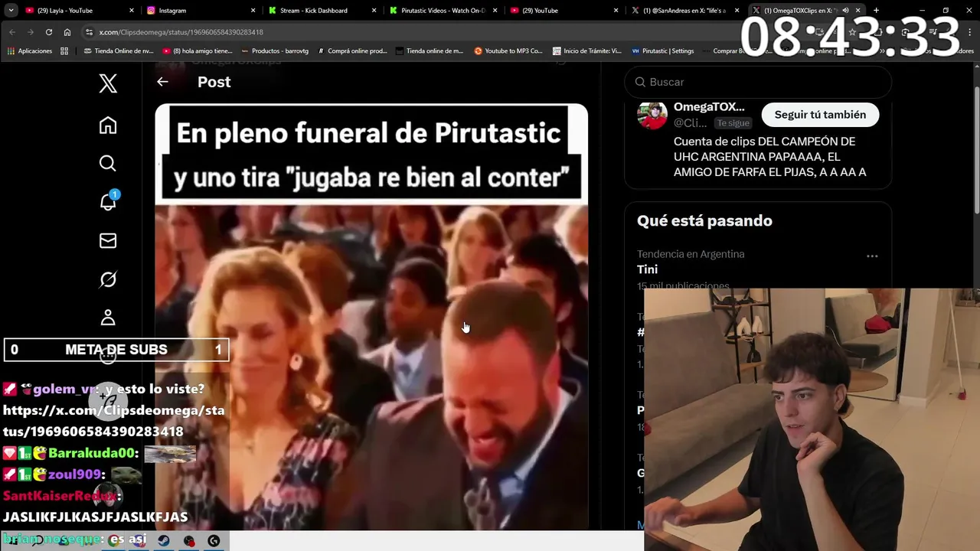Click Tendencia en Argentina label
The image size is (980, 551).
coord(691,254)
